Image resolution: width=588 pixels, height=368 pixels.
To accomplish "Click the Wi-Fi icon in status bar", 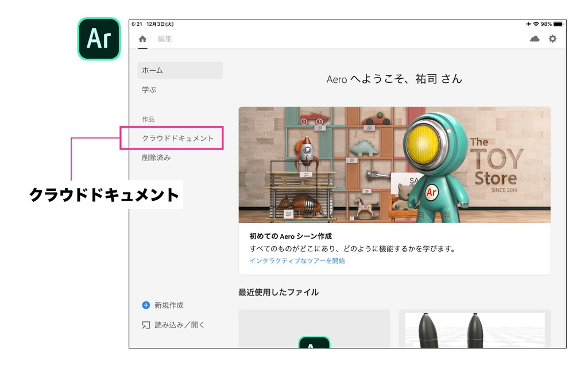I will (x=536, y=24).
